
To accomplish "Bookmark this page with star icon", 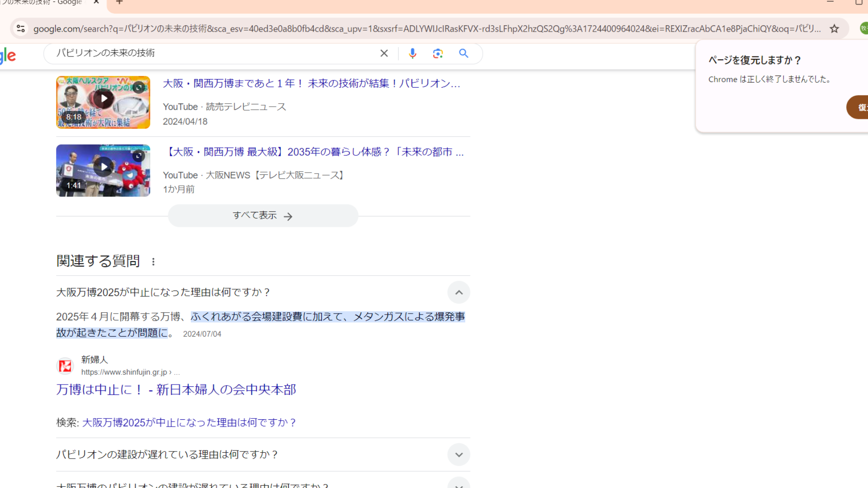I will tap(834, 29).
